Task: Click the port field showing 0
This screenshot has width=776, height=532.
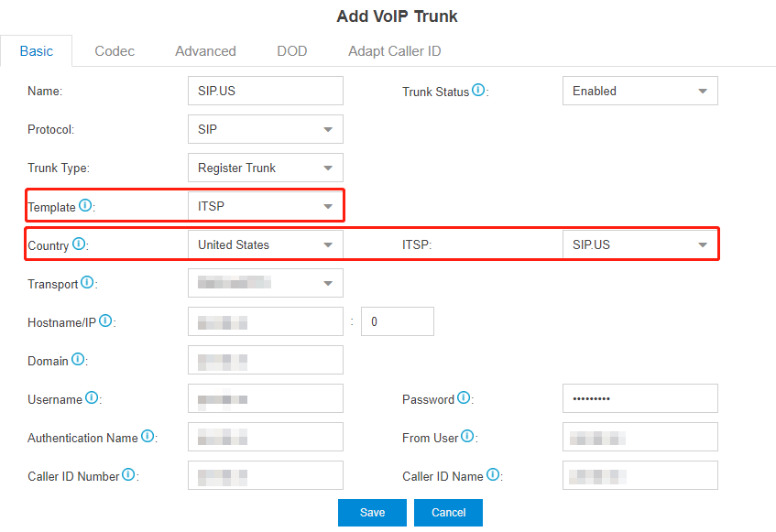Action: [x=398, y=321]
